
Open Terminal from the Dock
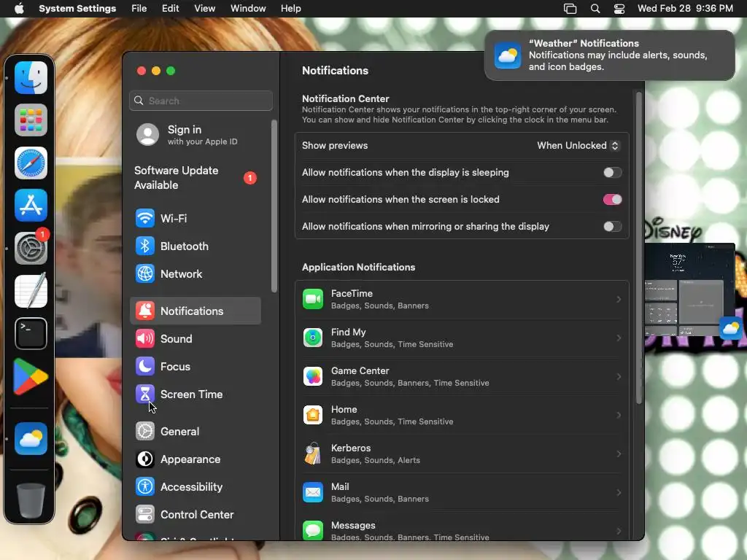pos(31,333)
